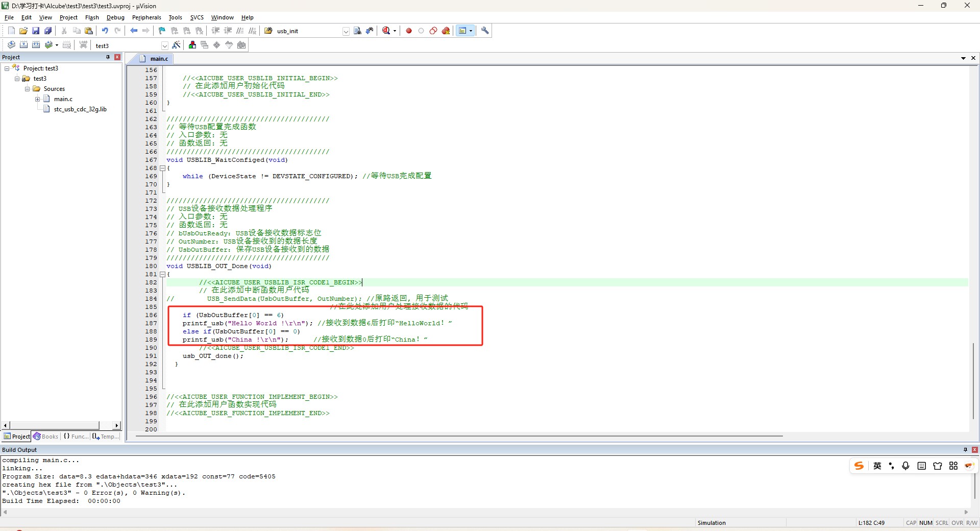
Task: Select stc_usb_cdc_32g.lib in project tree
Action: (80, 109)
